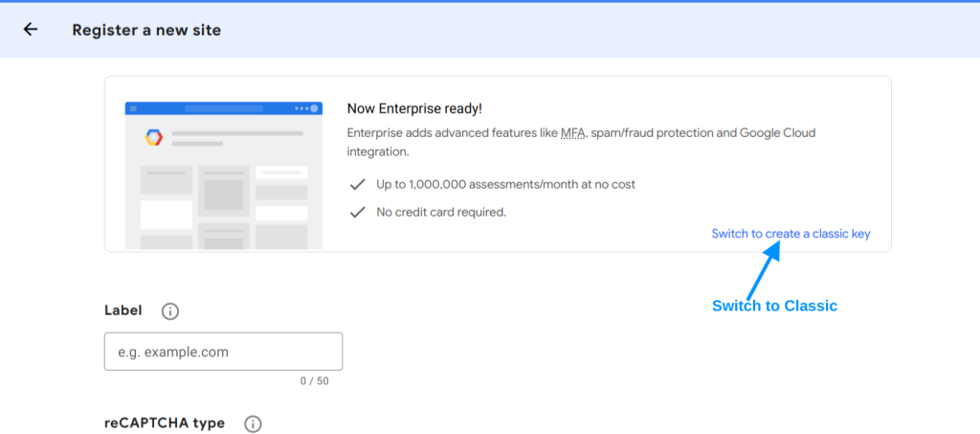Click the three dots in the illustration header
980x434 pixels.
tap(301, 108)
